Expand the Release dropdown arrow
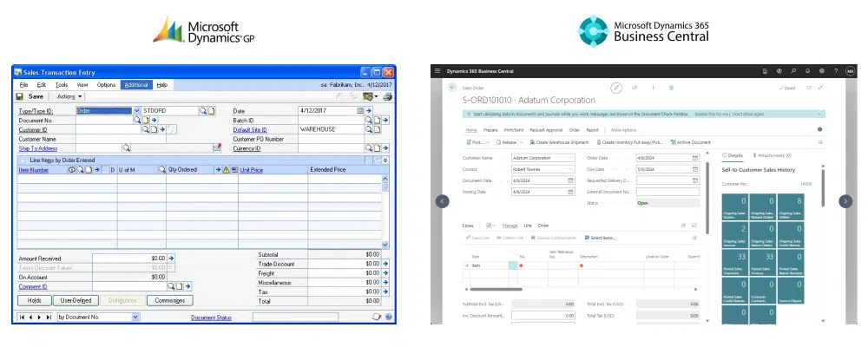868x347 pixels. [x=521, y=142]
